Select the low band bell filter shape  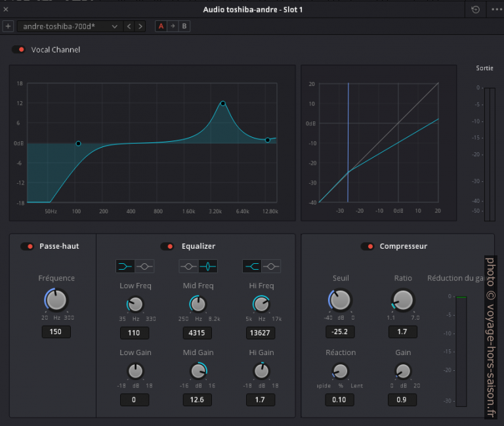pos(145,266)
